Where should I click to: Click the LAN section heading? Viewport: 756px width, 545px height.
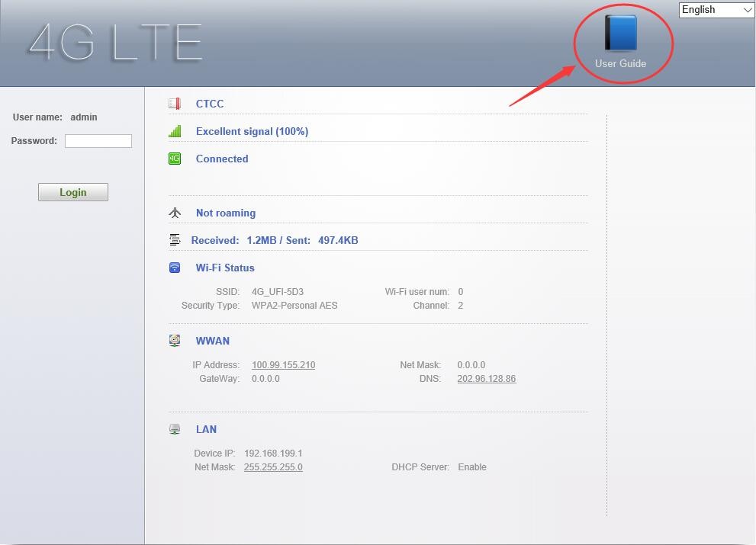[206, 429]
